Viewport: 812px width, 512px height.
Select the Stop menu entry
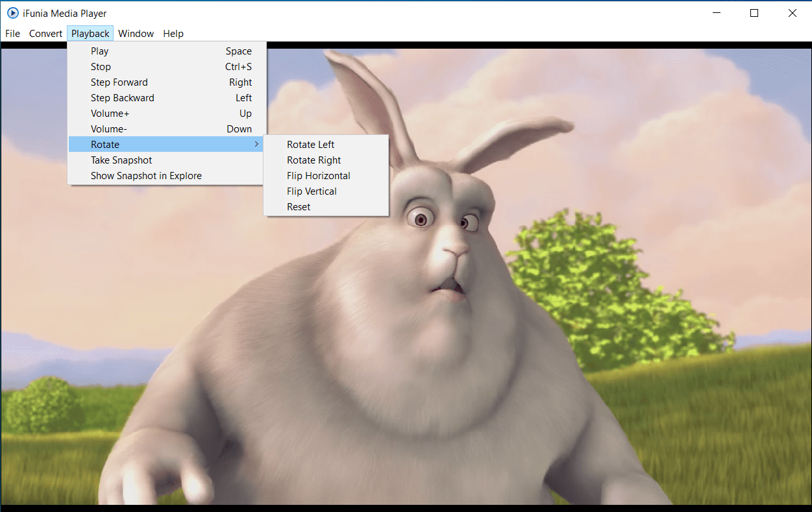pyautogui.click(x=166, y=67)
